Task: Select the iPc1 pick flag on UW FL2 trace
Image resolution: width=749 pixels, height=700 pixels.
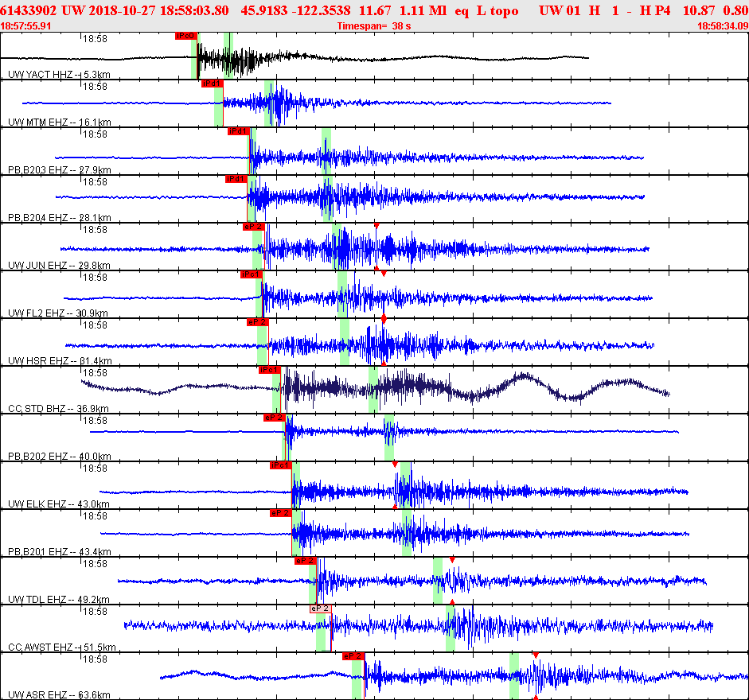Action: [252, 274]
